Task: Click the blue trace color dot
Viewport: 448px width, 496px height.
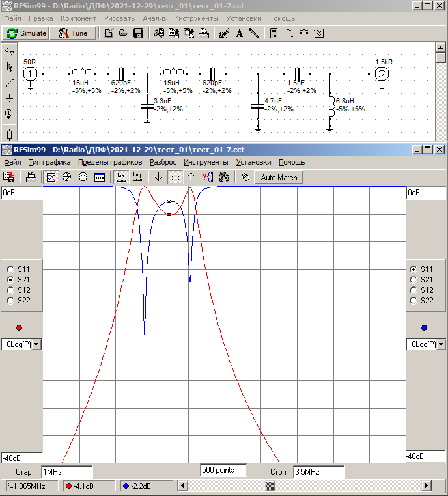Action: (425, 327)
